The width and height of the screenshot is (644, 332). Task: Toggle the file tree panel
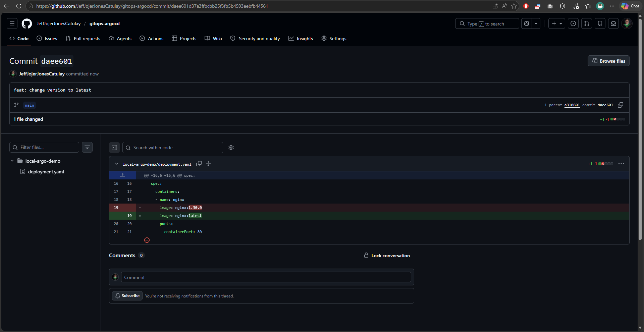point(114,148)
